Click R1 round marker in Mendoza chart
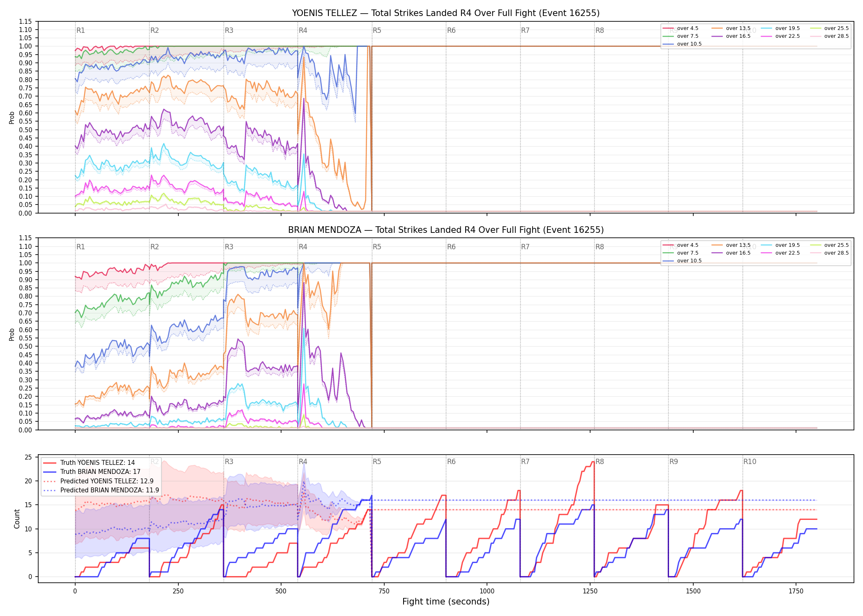863x616 pixels. coord(81,247)
